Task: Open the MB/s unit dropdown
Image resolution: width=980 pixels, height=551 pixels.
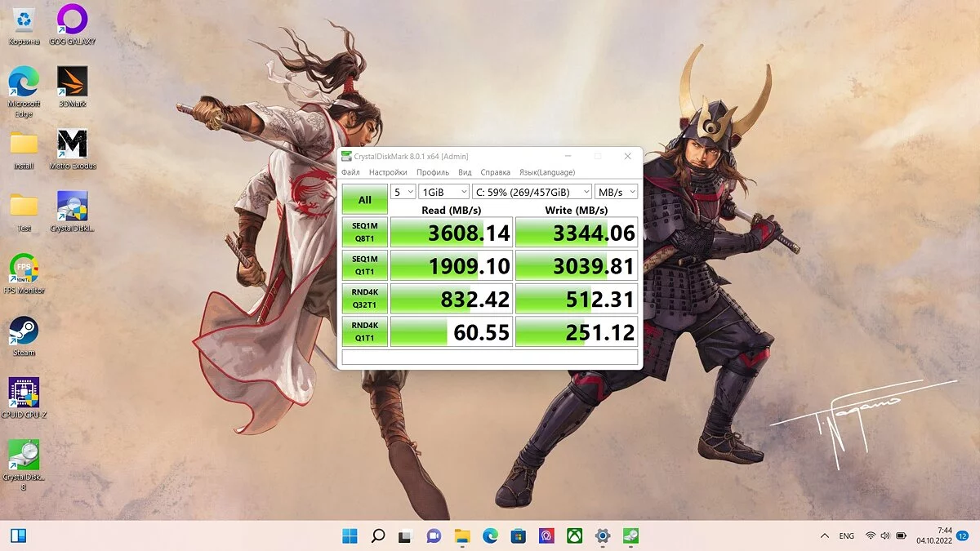Action: point(616,192)
